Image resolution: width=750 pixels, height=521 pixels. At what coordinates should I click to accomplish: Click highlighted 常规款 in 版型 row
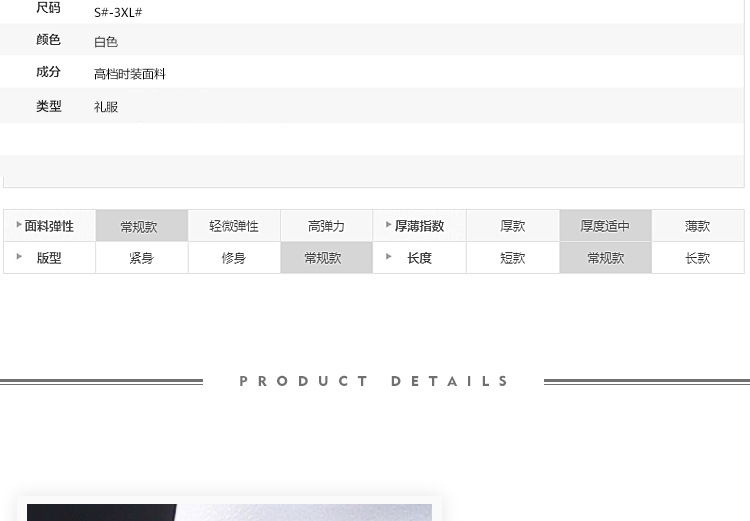[326, 258]
